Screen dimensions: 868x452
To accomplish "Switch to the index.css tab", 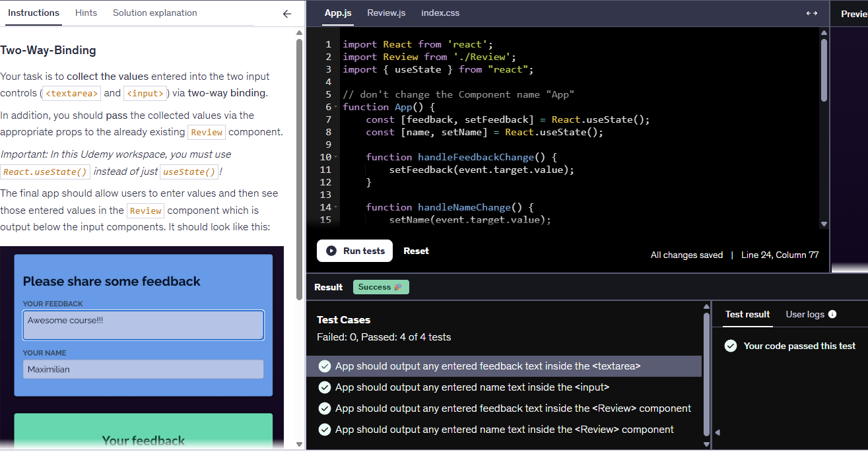I will pyautogui.click(x=440, y=13).
